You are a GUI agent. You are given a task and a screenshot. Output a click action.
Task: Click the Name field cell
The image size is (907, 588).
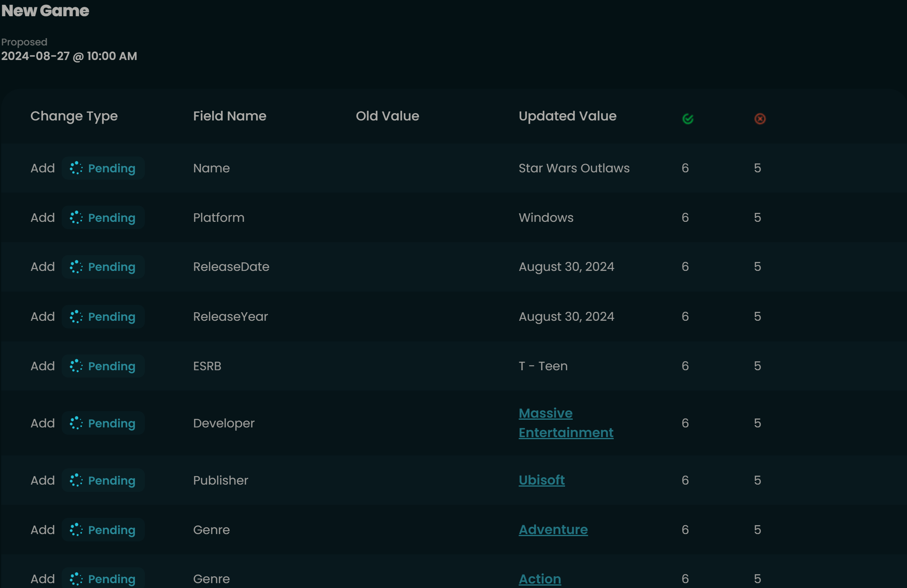point(211,168)
